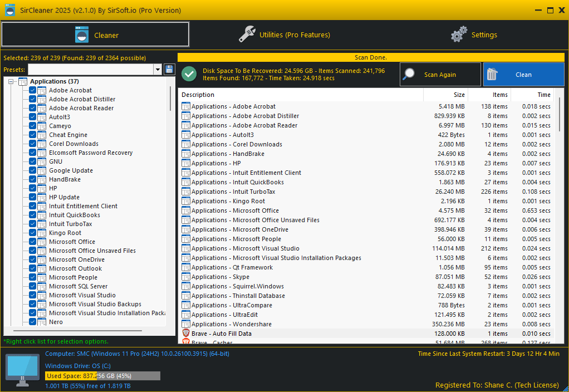Click the wrench icon for Utilities
The image size is (569, 392).
[x=247, y=35]
